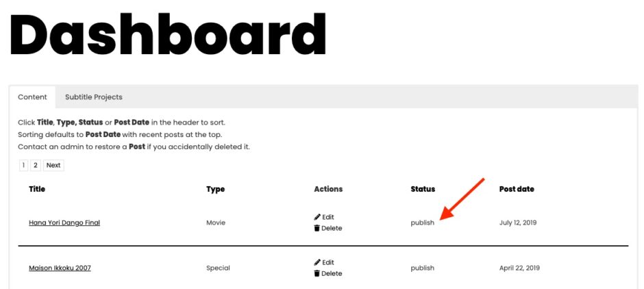The image size is (644, 289).
Task: Sort the table by Type header
Action: 216,190
